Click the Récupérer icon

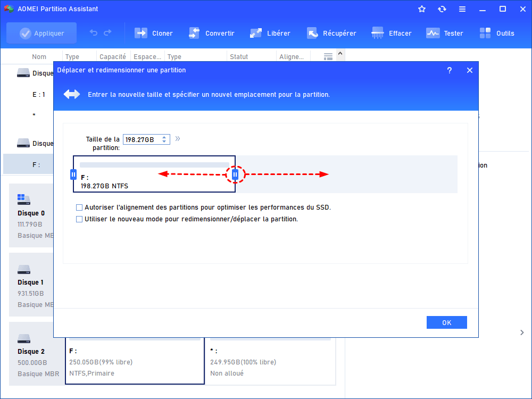coord(312,33)
